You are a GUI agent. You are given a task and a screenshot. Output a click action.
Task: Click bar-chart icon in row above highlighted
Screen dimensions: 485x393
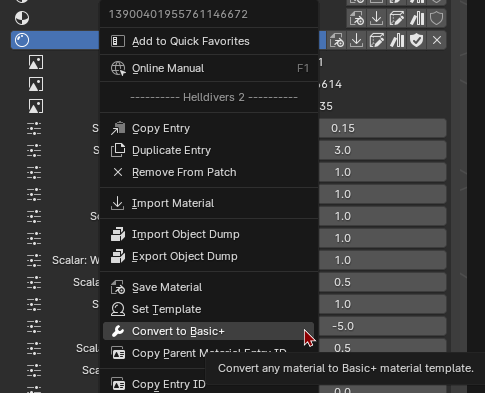pyautogui.click(x=417, y=18)
